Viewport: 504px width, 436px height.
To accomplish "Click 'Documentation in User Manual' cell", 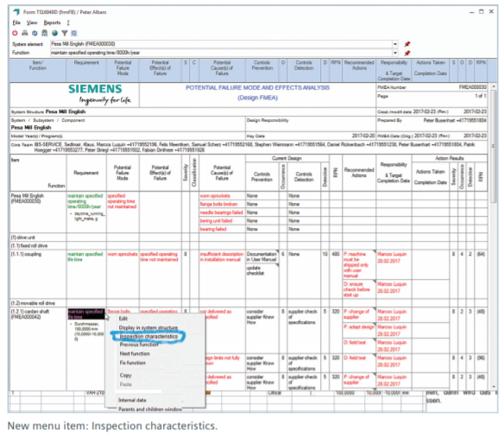I will [x=261, y=257].
